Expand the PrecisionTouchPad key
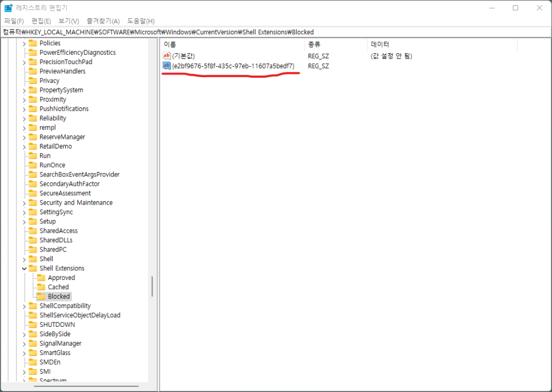Image resolution: width=552 pixels, height=392 pixels. pyautogui.click(x=25, y=62)
